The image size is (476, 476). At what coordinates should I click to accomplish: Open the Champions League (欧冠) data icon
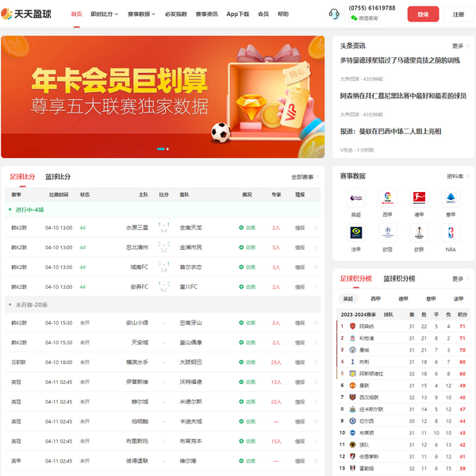coord(387,234)
